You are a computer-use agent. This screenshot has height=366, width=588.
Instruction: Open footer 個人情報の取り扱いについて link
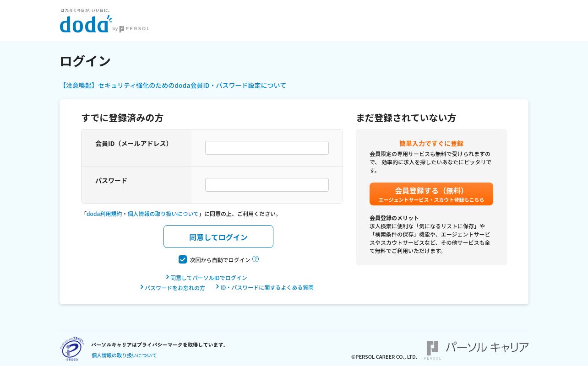point(124,355)
